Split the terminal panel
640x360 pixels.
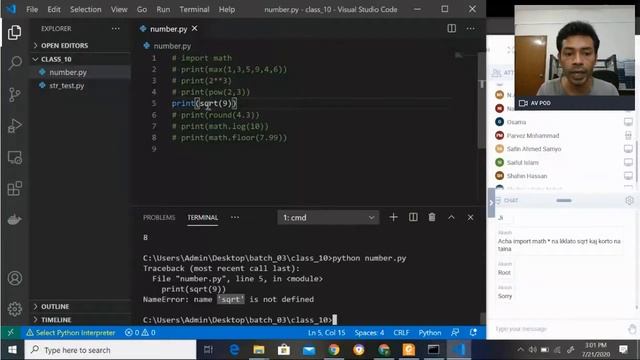click(413, 218)
